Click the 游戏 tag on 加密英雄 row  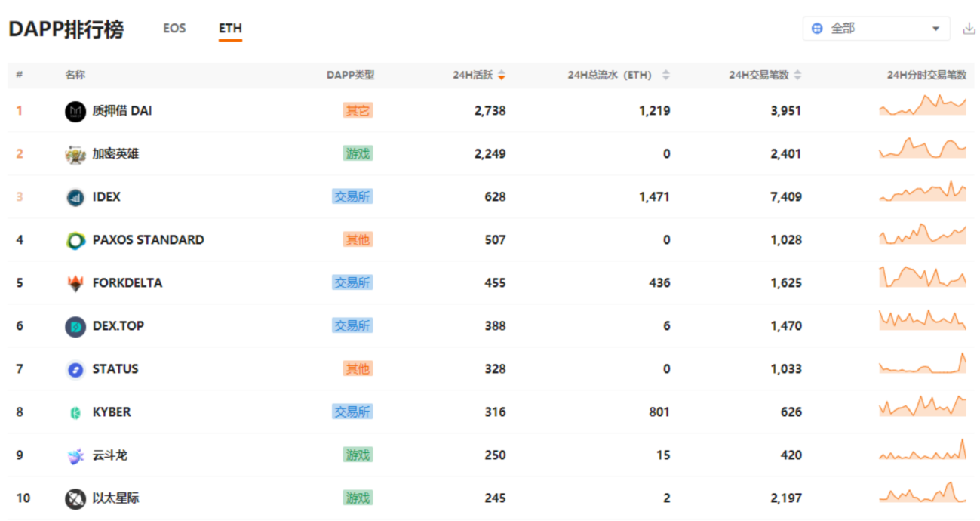[x=358, y=154]
